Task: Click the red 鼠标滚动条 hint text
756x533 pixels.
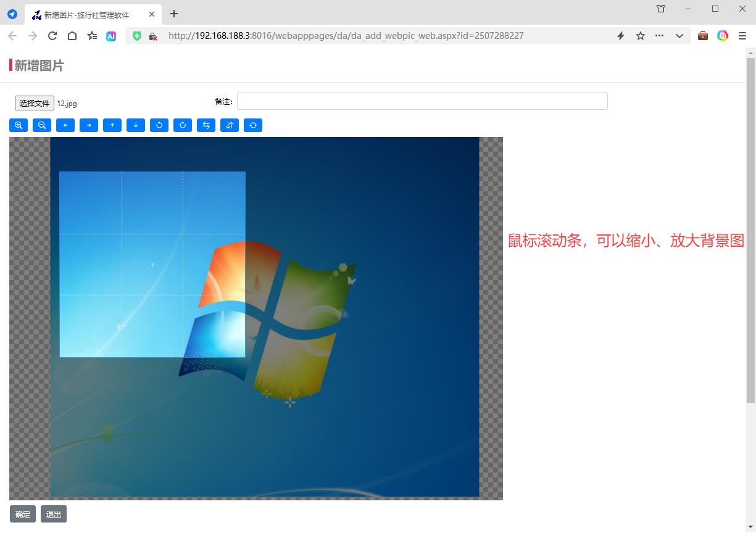Action: point(626,241)
